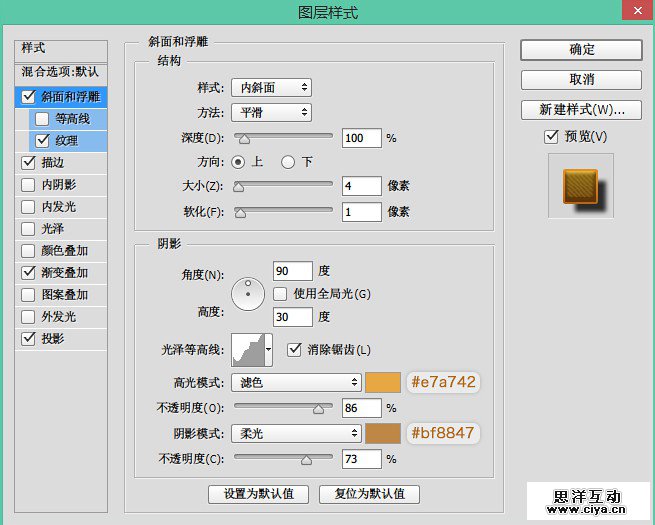Click the shadow color swatch #bf8847
This screenshot has height=525, width=655.
click(x=383, y=433)
